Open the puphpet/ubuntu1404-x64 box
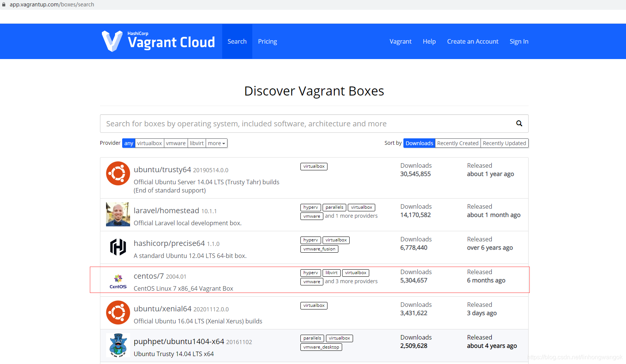 (x=179, y=341)
